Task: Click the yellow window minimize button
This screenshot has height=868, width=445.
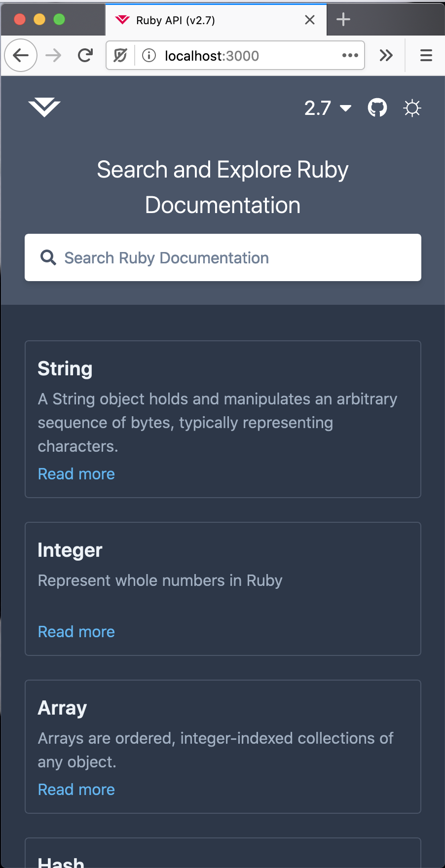Action: (x=39, y=19)
